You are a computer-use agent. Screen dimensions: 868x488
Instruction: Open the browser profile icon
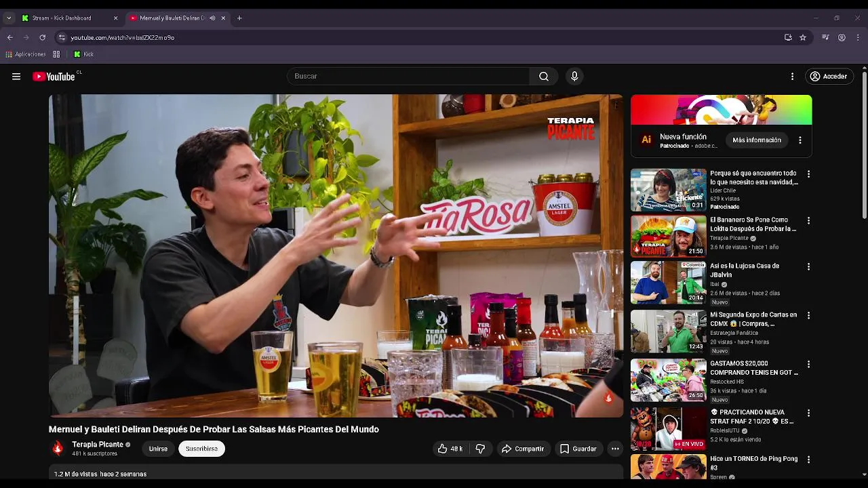(x=842, y=38)
